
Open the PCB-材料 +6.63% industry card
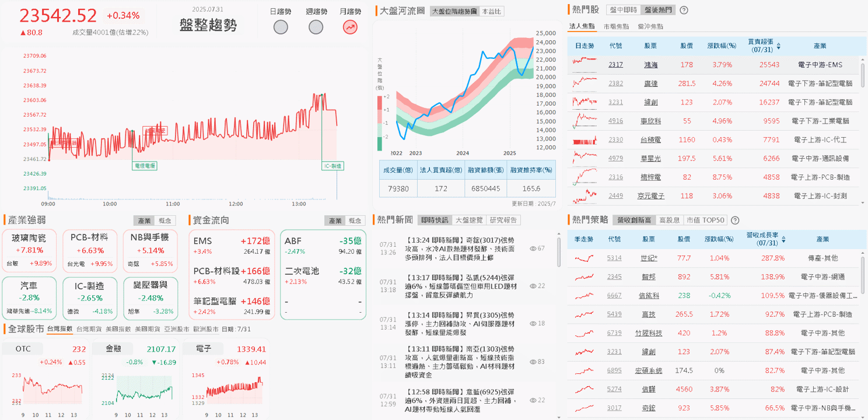point(89,251)
